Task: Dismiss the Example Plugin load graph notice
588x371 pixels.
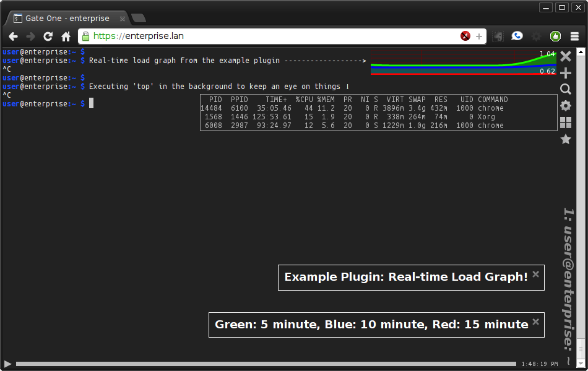Action: point(536,274)
